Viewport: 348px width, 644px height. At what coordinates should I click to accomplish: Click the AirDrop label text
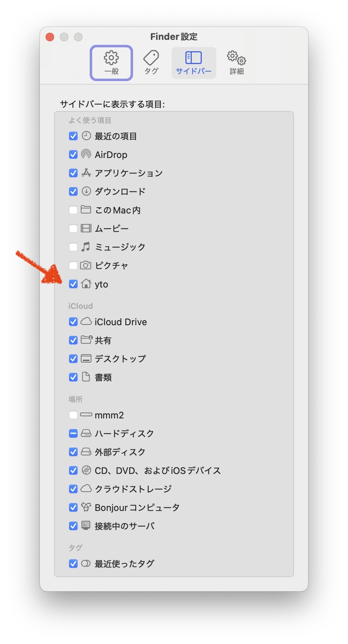[x=111, y=155]
